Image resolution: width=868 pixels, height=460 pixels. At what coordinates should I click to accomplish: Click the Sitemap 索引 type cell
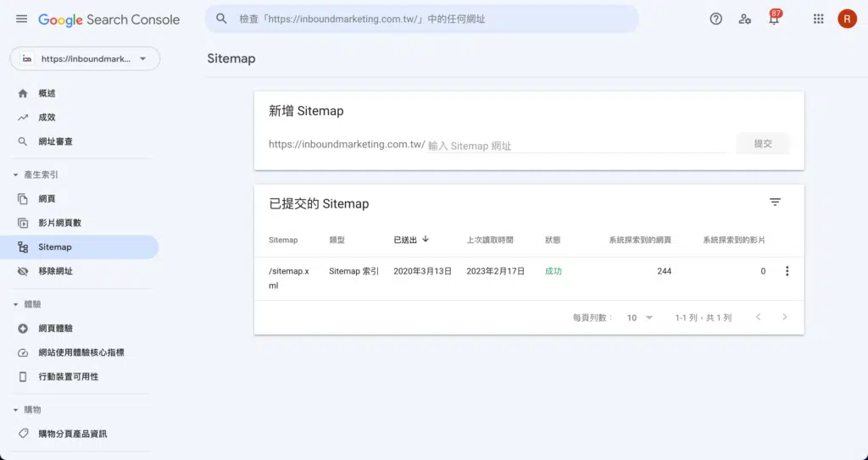pyautogui.click(x=353, y=271)
